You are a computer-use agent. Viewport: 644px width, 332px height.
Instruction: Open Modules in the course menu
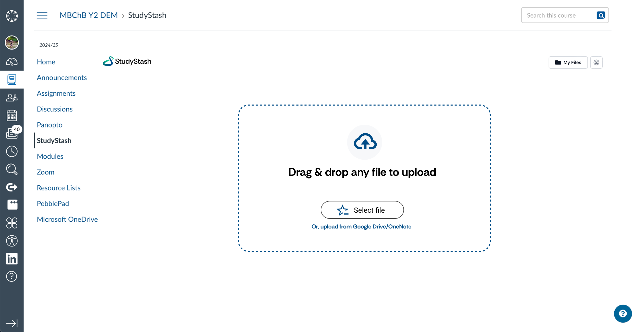[50, 156]
